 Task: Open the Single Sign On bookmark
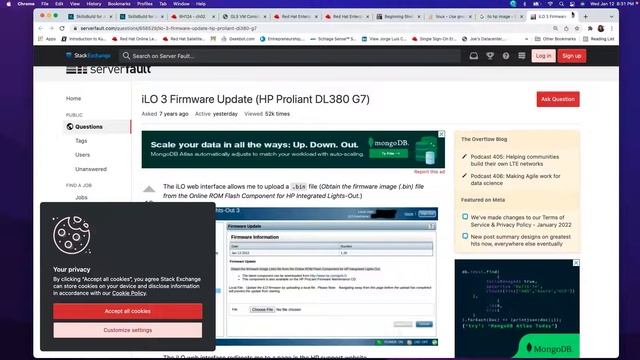click(x=434, y=39)
